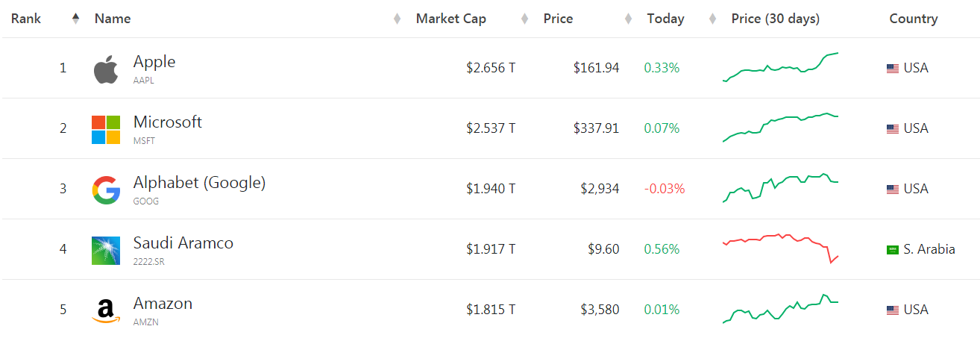
Task: Click the USA flag in Amazon row
Action: (x=892, y=310)
